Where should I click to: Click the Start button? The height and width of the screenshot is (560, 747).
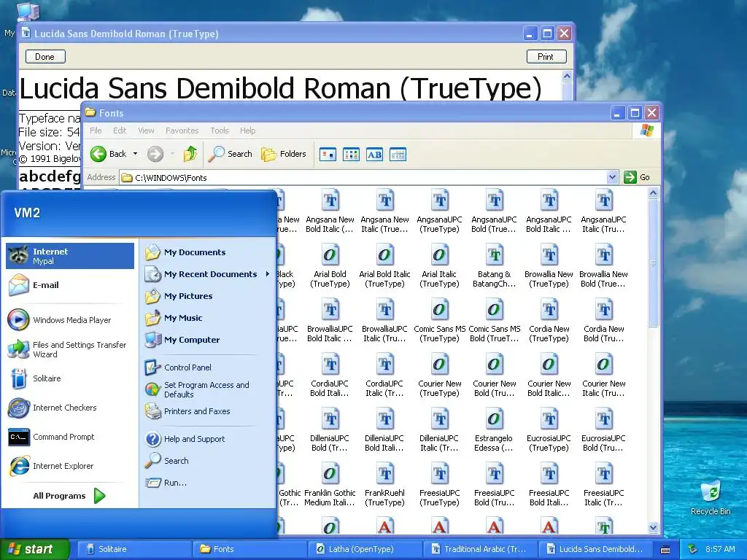(x=35, y=549)
